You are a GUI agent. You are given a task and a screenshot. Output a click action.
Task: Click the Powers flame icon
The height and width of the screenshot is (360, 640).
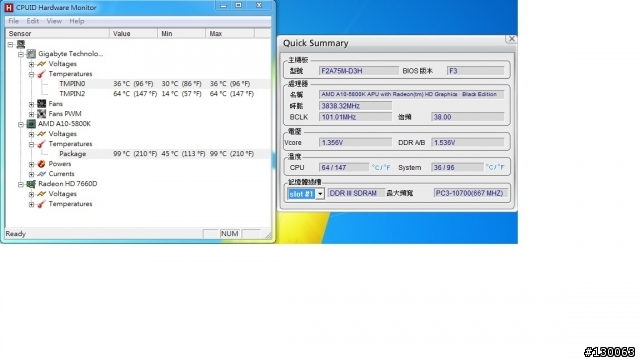(x=42, y=164)
